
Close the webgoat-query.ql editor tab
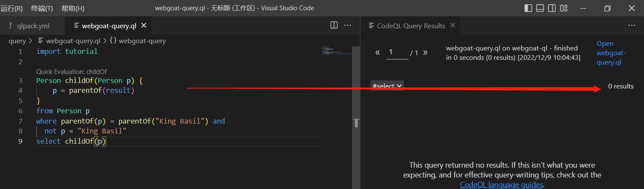pyautogui.click(x=144, y=26)
